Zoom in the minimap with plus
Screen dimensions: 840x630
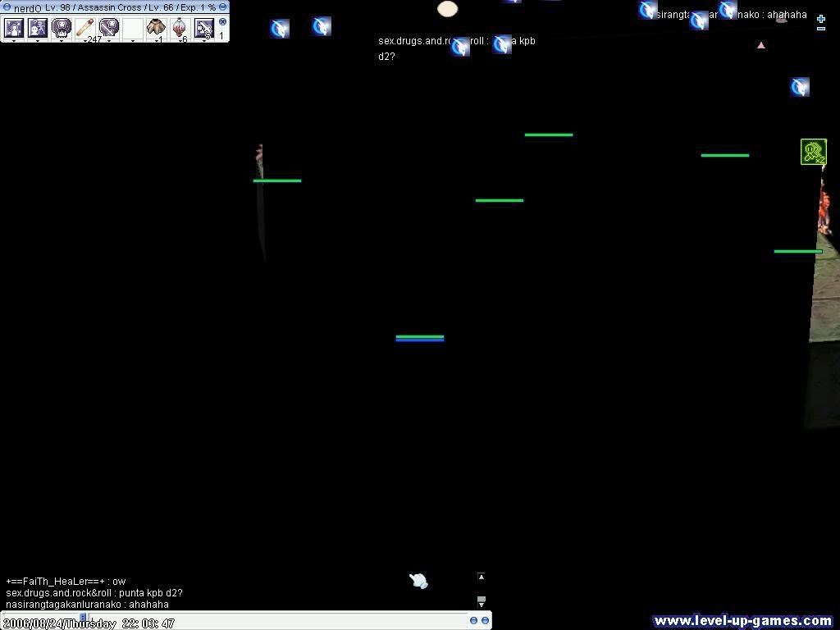click(x=820, y=18)
